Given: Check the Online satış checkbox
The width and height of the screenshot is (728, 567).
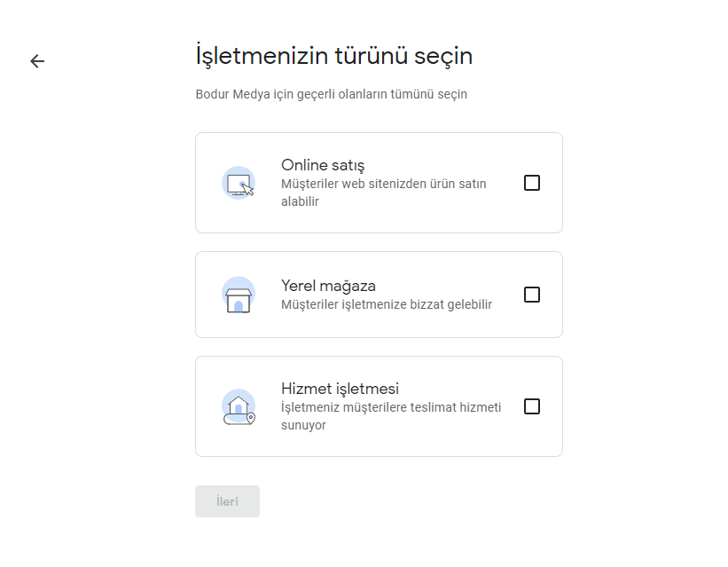Looking at the screenshot, I should pos(532,183).
